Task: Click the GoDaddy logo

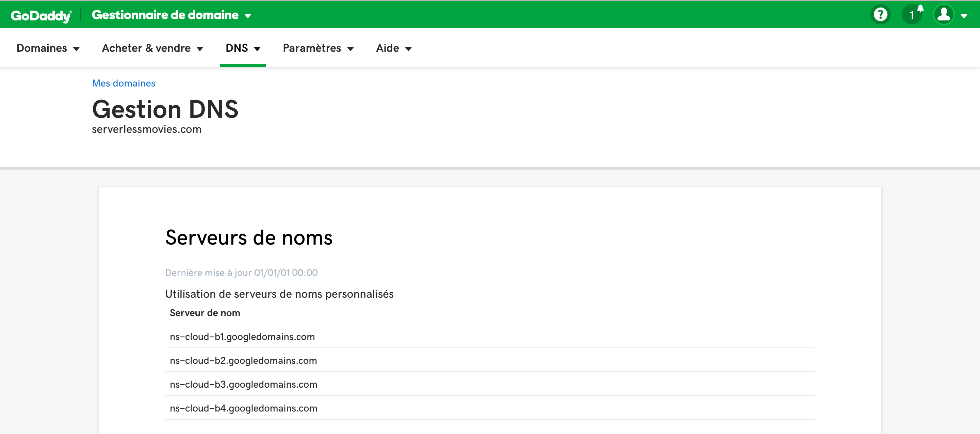Action: (41, 16)
